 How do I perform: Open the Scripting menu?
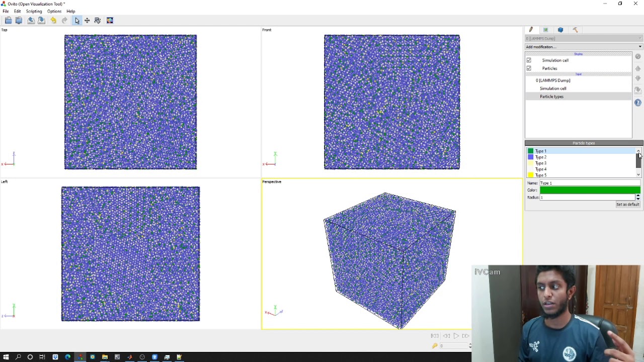(x=34, y=11)
